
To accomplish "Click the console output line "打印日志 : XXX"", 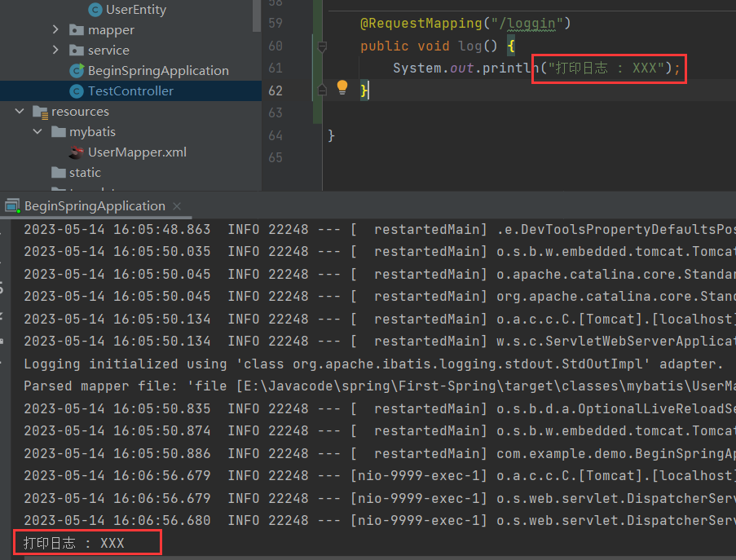I will (x=74, y=543).
